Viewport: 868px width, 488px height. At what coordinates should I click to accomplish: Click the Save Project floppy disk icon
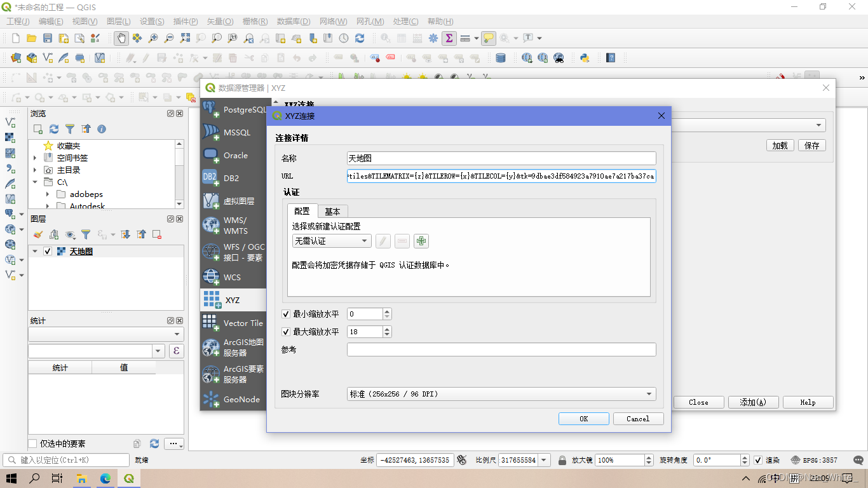tap(47, 38)
